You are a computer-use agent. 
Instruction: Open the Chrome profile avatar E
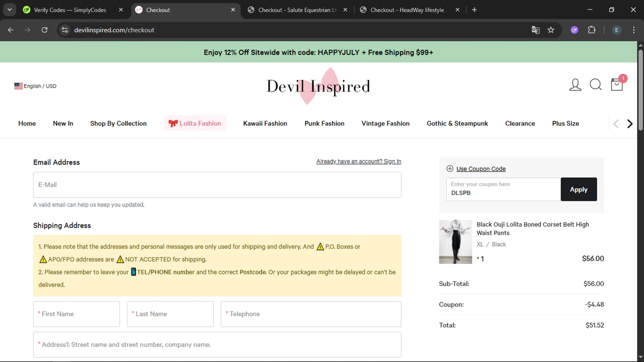[617, 30]
